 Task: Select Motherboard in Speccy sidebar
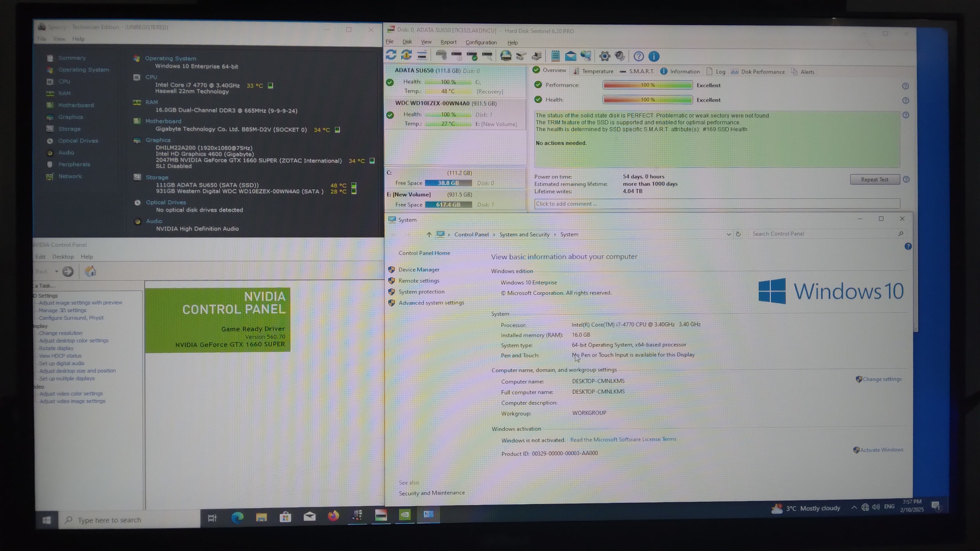(x=76, y=105)
